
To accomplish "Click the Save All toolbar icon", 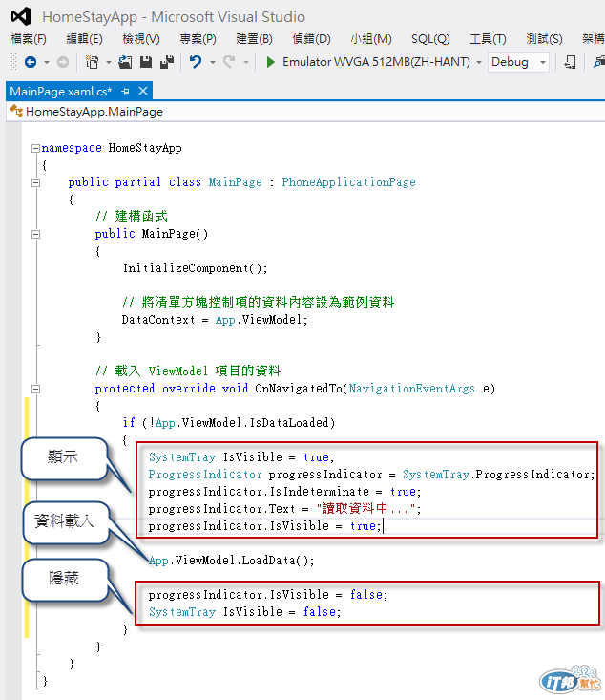I will (x=167, y=62).
